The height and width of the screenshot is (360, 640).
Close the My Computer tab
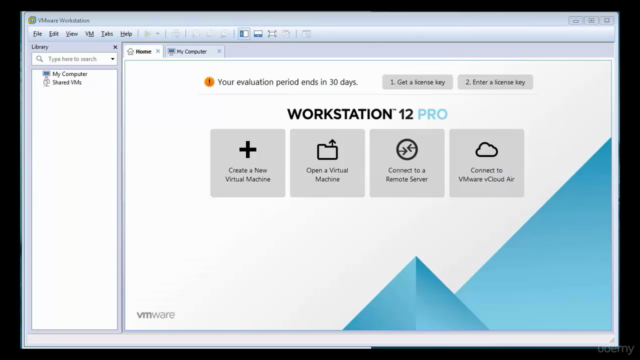click(219, 51)
